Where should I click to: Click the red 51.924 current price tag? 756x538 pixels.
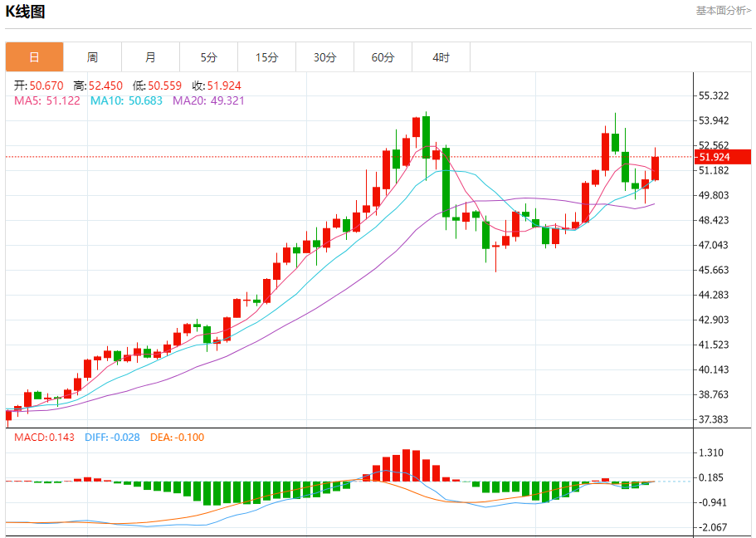723,157
